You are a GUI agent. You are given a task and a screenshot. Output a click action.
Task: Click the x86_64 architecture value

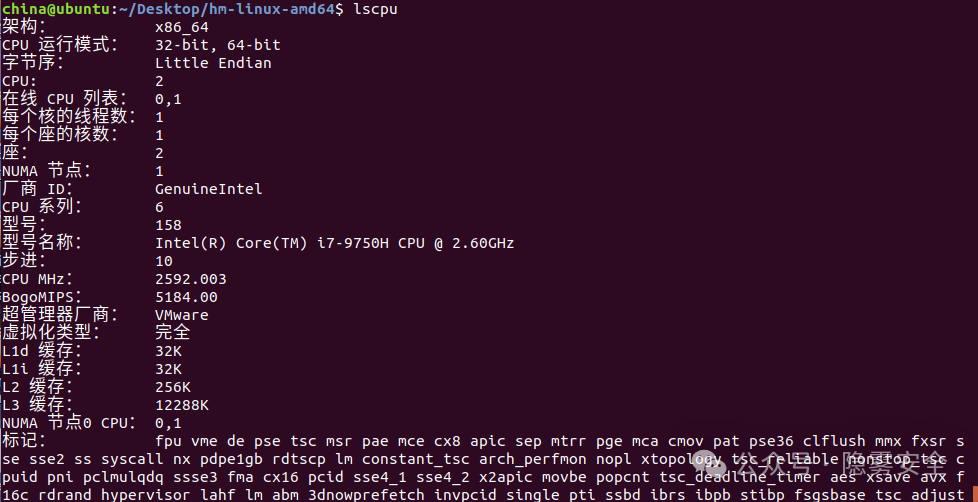pyautogui.click(x=182, y=27)
